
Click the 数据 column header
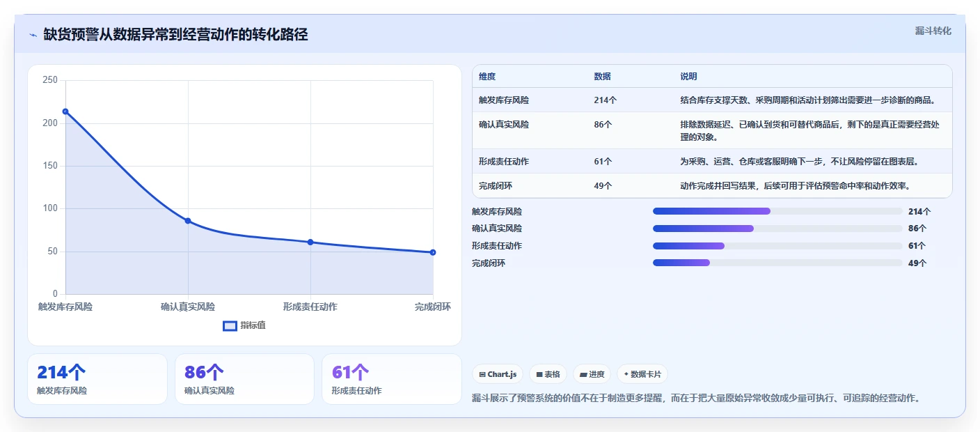602,77
